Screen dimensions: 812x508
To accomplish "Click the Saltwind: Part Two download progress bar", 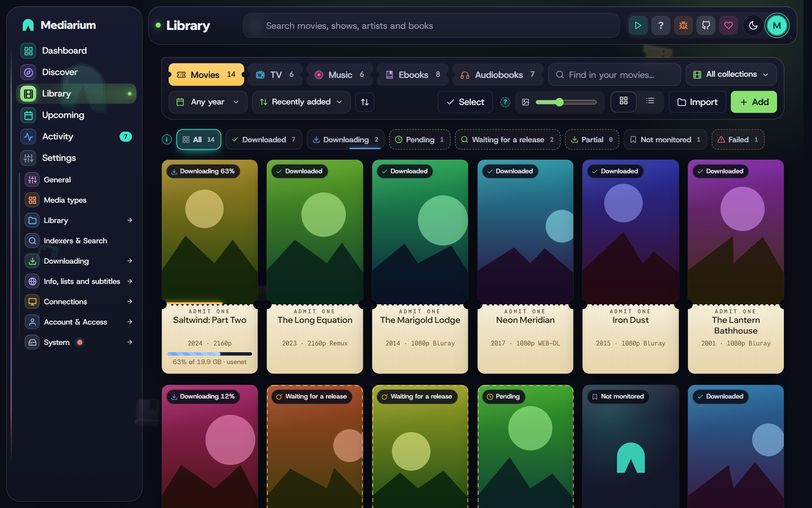I will pos(210,354).
